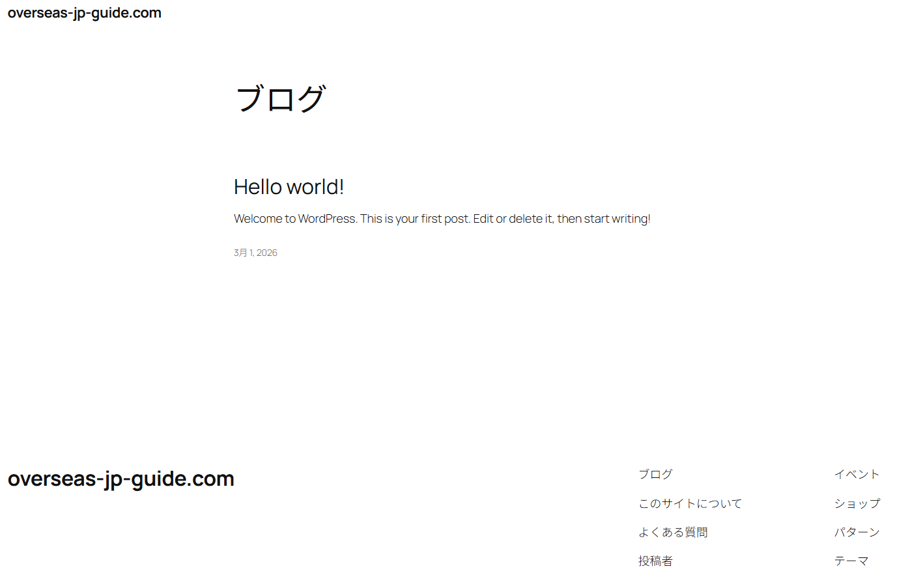Click the word WordPress in the post excerpt

326,219
